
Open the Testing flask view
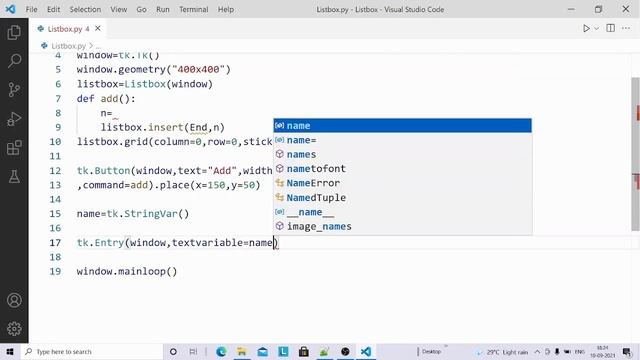(x=14, y=177)
